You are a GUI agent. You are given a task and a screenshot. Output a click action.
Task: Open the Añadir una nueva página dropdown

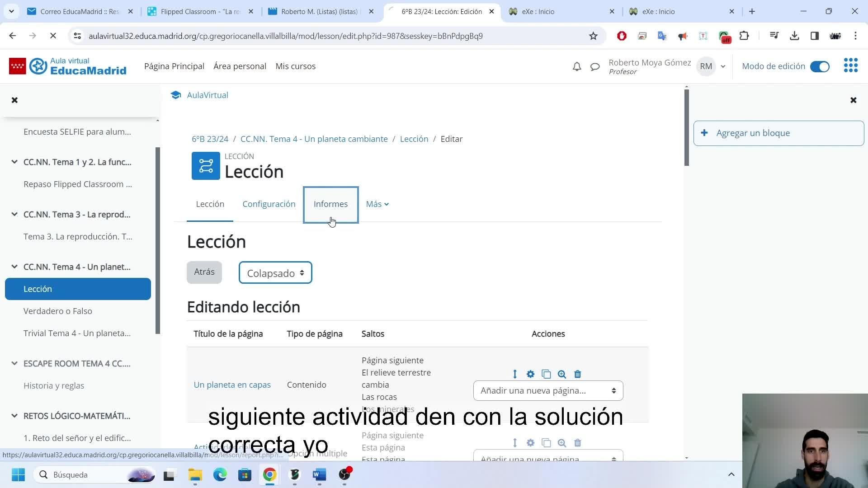click(548, 391)
